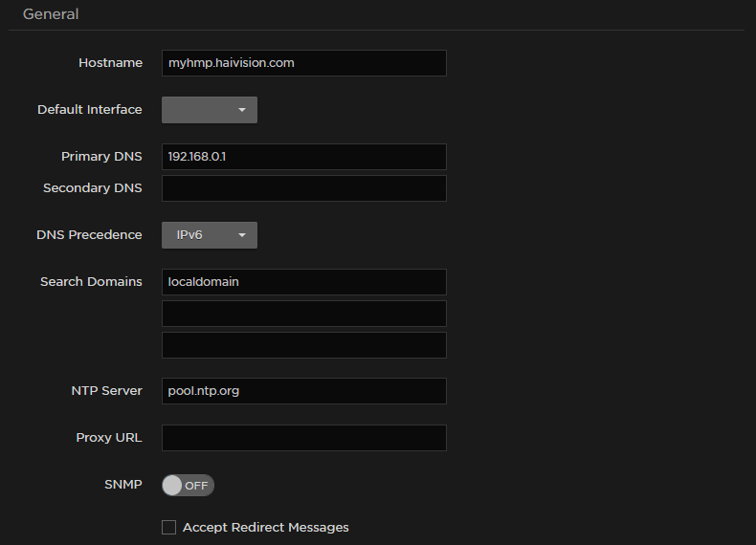Click the General section heading

click(51, 14)
